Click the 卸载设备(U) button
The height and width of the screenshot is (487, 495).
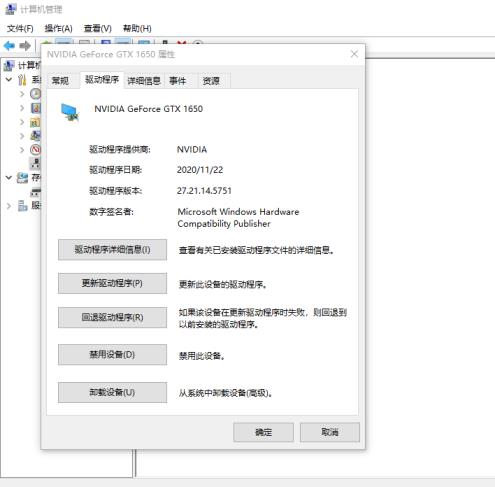coord(112,392)
